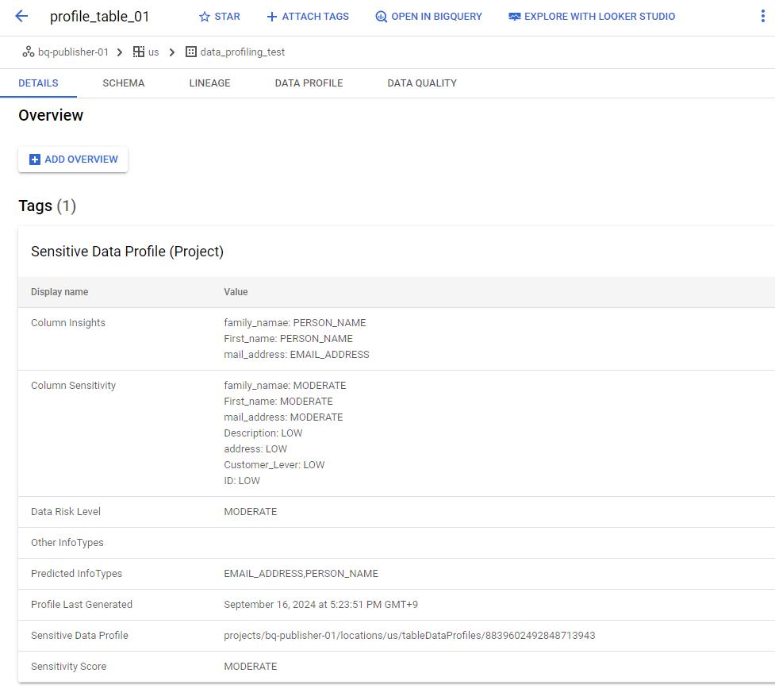Image resolution: width=775 pixels, height=700 pixels.
Task: Open the Schema tab
Action: (x=124, y=83)
